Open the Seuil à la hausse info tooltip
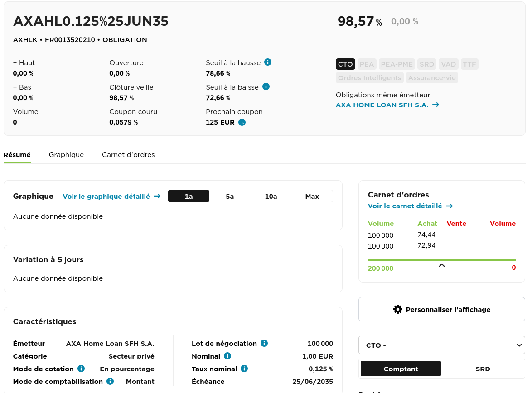Image resolution: width=532 pixels, height=393 pixels. [268, 62]
